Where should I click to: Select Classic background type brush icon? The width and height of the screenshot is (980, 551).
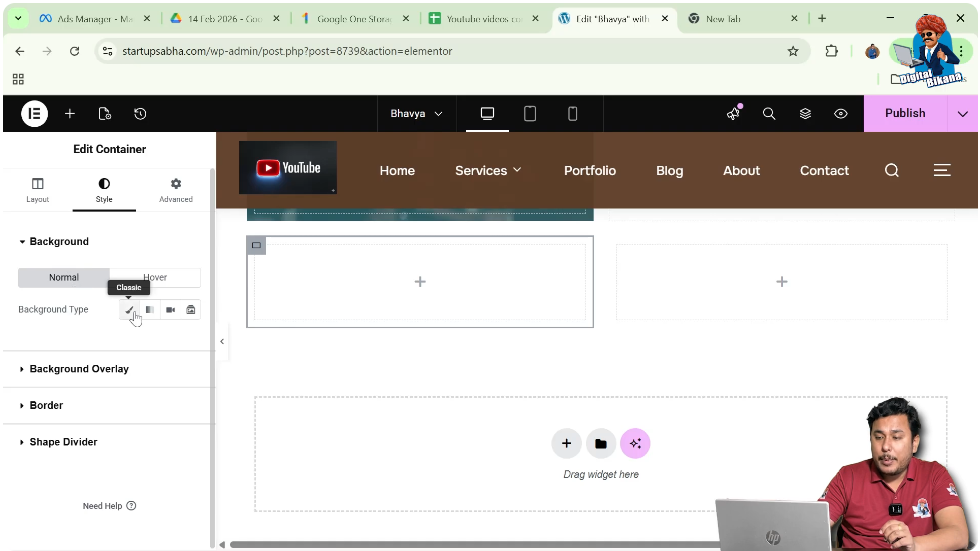pos(129,309)
